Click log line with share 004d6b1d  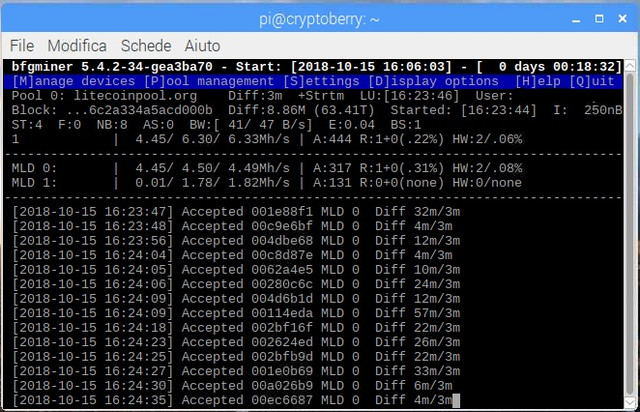click(236, 299)
